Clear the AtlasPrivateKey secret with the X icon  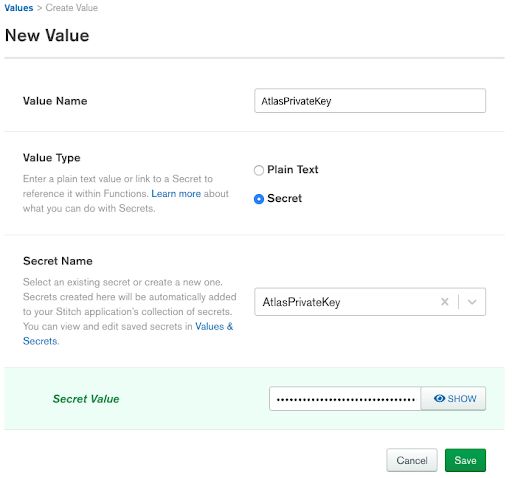click(445, 302)
